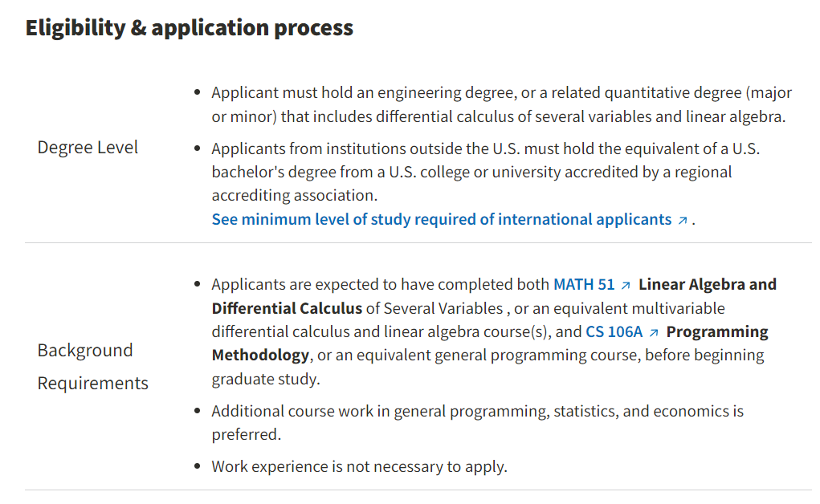Click the text accrediting association
Viewport: 820px width, 504px height.
coord(294,196)
